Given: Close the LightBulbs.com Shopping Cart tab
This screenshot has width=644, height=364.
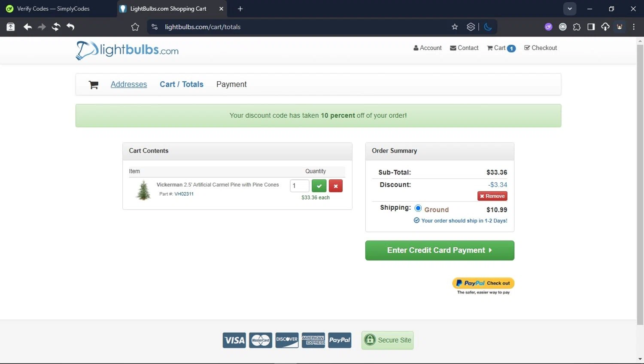Looking at the screenshot, I should 221,9.
